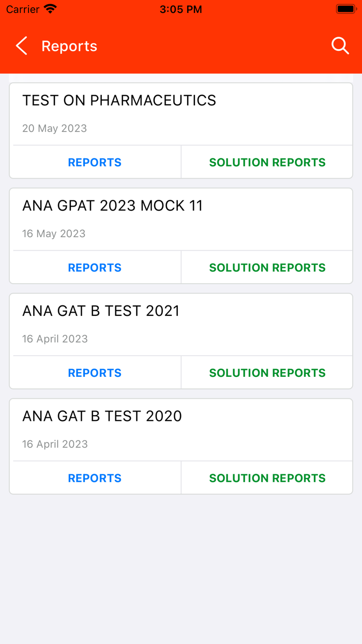Screen dimensions: 362x644
Task: Open REPORTS for ANA GPAT 2023 MOCK 11
Action: (x=95, y=267)
